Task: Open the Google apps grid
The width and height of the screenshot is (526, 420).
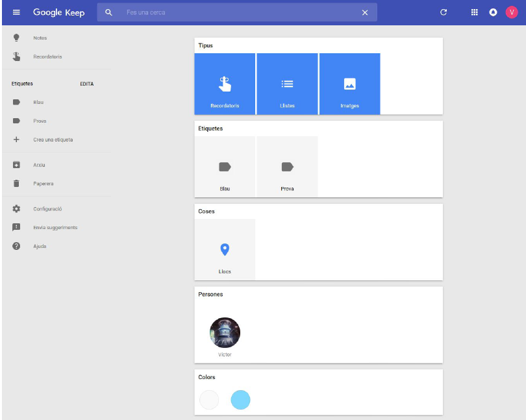Action: pyautogui.click(x=475, y=12)
